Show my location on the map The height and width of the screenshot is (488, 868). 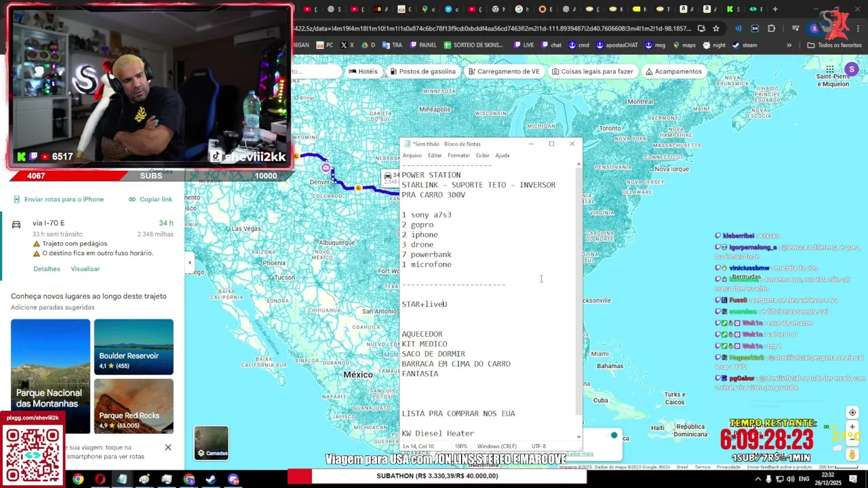click(x=852, y=413)
